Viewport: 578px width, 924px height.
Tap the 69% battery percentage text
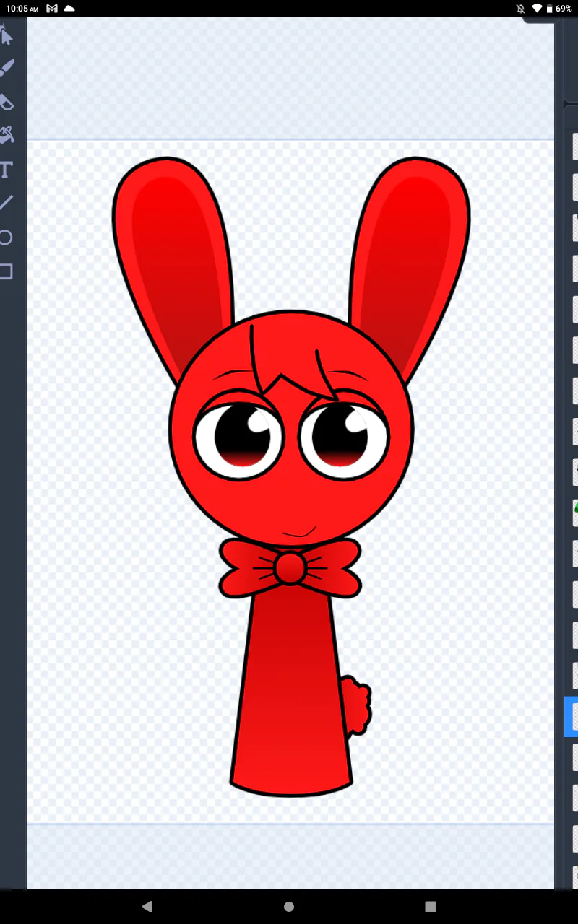point(564,9)
